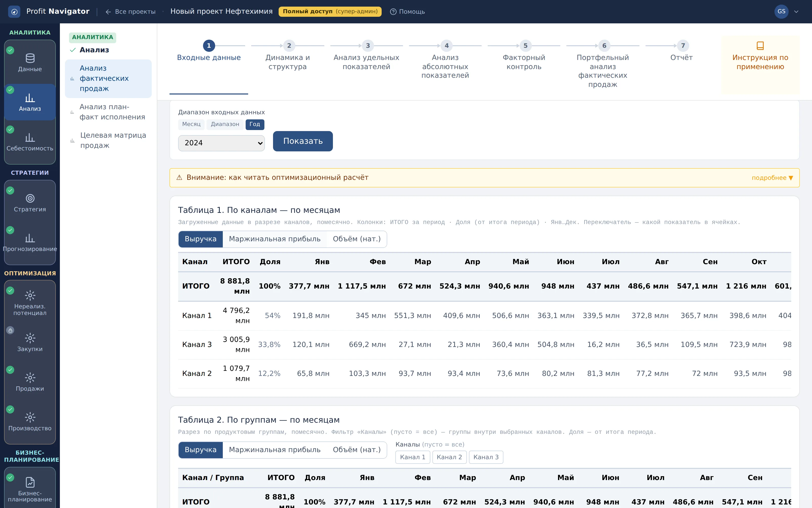Click the GS user avatar
The height and width of the screenshot is (508, 812).
point(781,11)
